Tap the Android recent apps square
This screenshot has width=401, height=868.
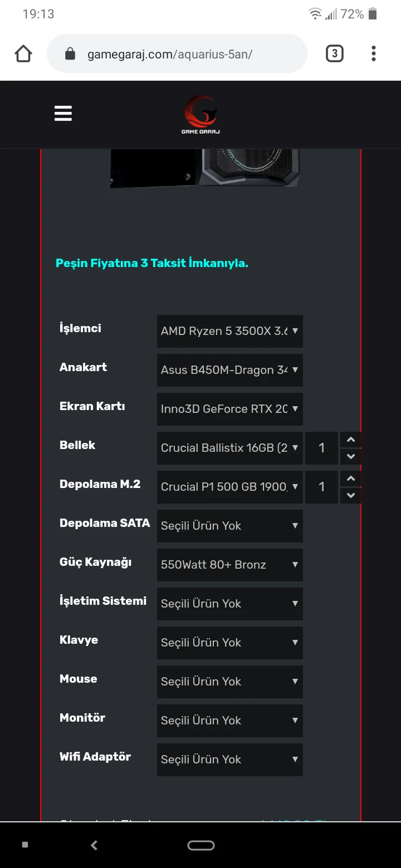25,845
